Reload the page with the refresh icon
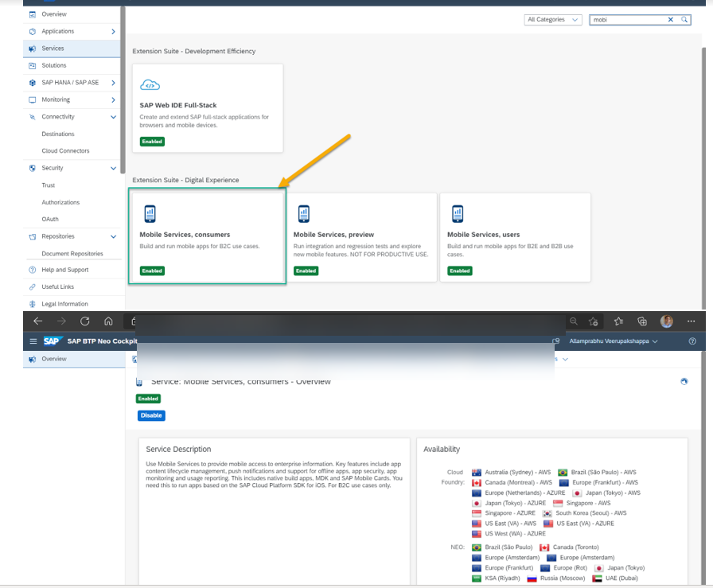Screen dimensions: 713x588 [85, 321]
